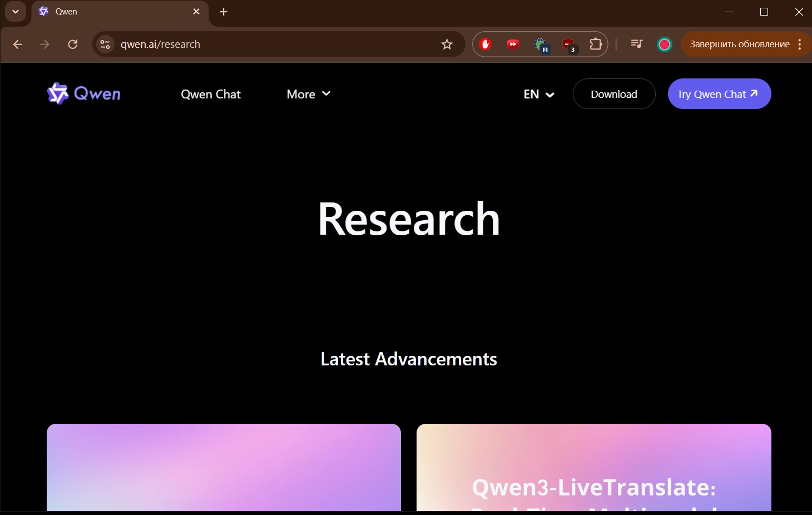The image size is (812, 515).
Task: Reload the page
Action: (x=72, y=44)
